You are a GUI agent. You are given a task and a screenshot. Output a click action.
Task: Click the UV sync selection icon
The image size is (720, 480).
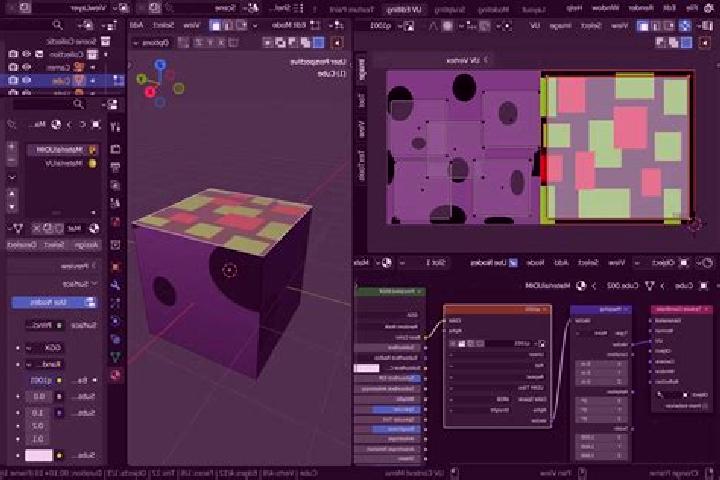[685, 26]
